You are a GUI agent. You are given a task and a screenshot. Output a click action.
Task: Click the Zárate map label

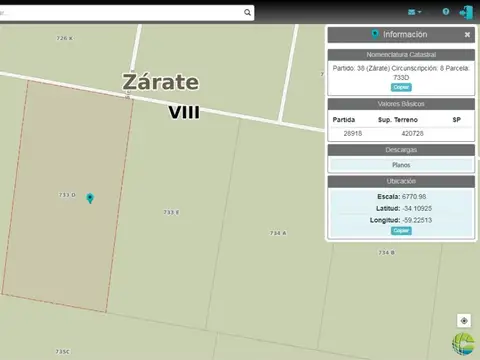pyautogui.click(x=161, y=82)
